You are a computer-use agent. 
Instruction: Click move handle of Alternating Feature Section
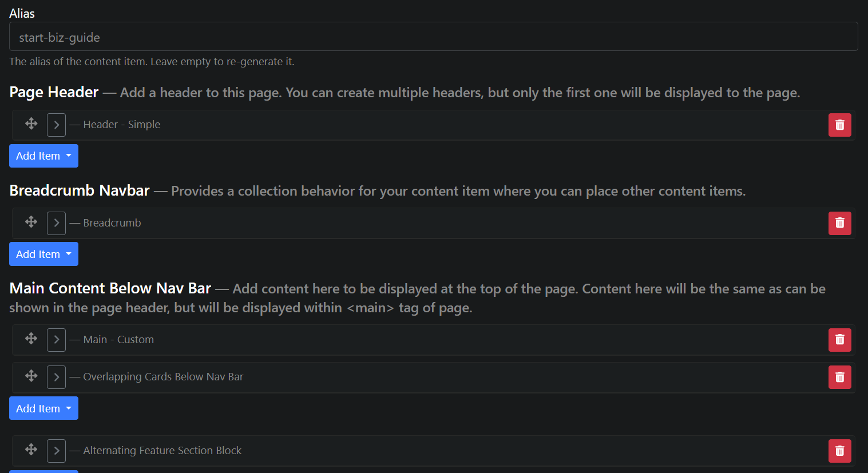pyautogui.click(x=31, y=450)
